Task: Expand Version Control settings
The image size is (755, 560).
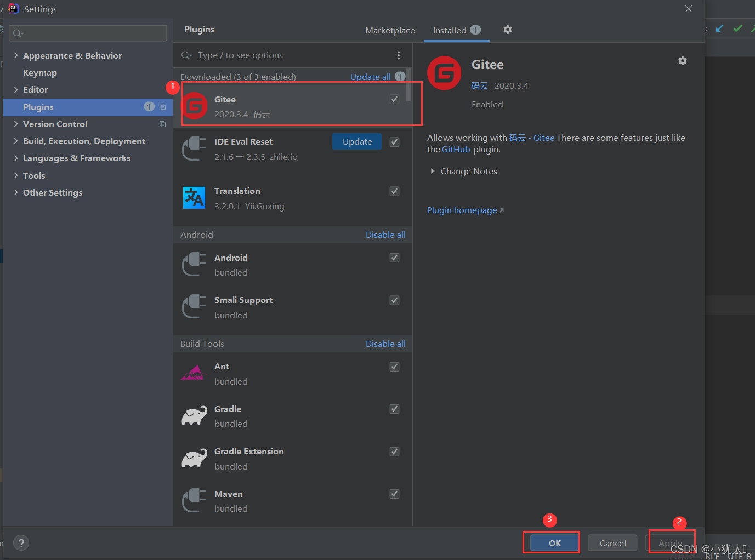Action: 16,124
